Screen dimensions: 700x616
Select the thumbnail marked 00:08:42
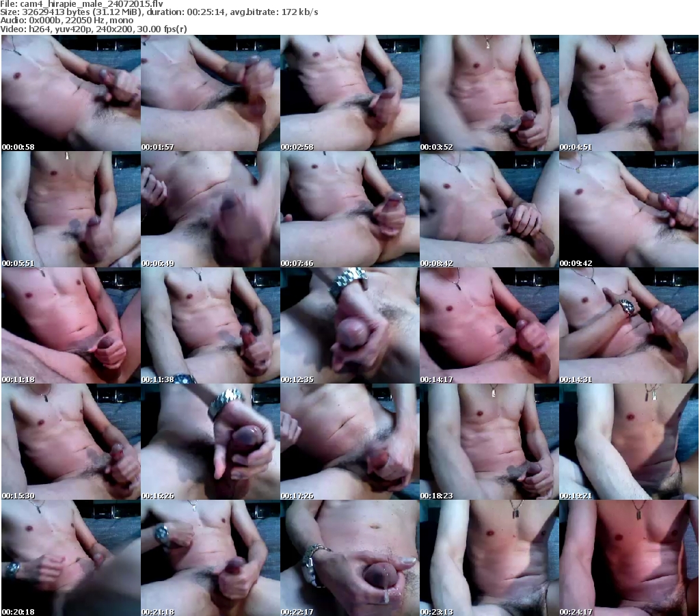(x=489, y=209)
